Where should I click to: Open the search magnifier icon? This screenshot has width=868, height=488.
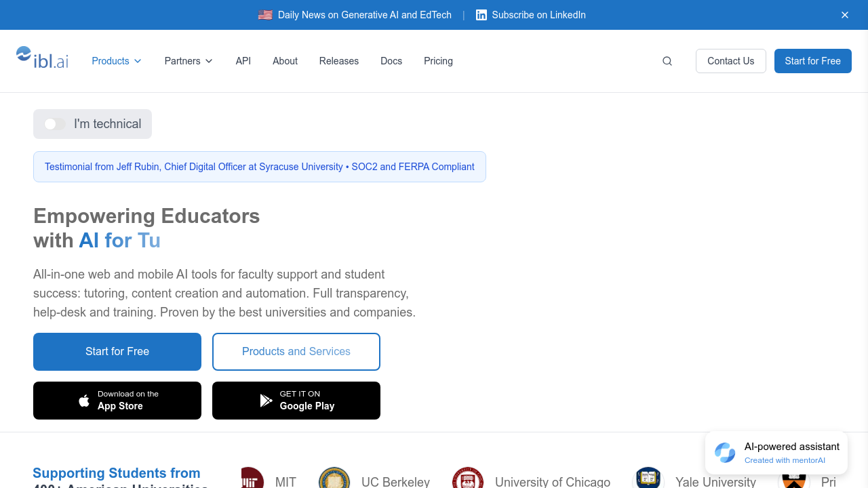[x=667, y=61]
